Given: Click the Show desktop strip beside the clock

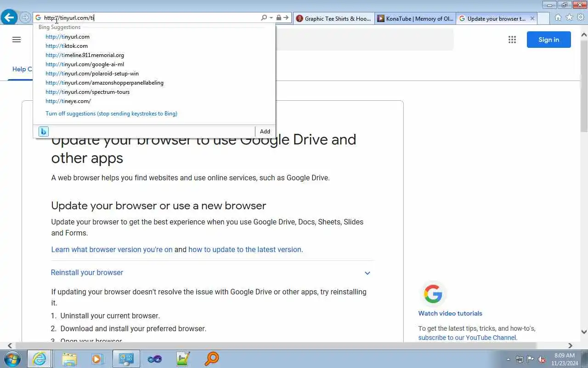Looking at the screenshot, I should 584,359.
